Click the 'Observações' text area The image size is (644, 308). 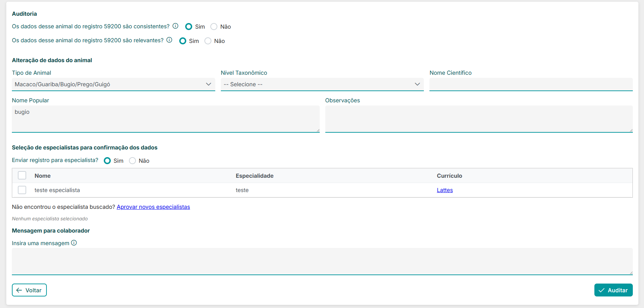pyautogui.click(x=479, y=119)
